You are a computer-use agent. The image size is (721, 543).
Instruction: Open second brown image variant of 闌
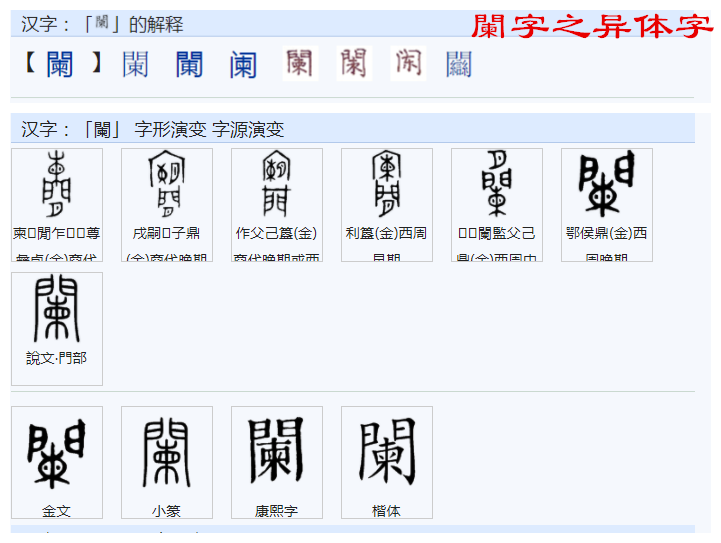point(354,63)
